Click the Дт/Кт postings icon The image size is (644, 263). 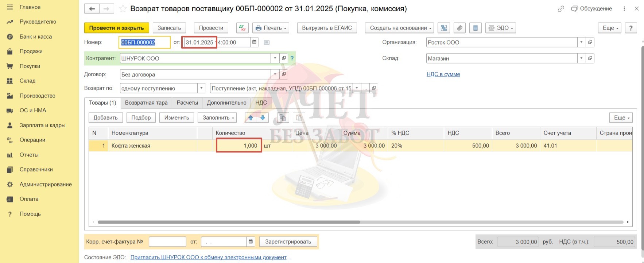tap(242, 28)
